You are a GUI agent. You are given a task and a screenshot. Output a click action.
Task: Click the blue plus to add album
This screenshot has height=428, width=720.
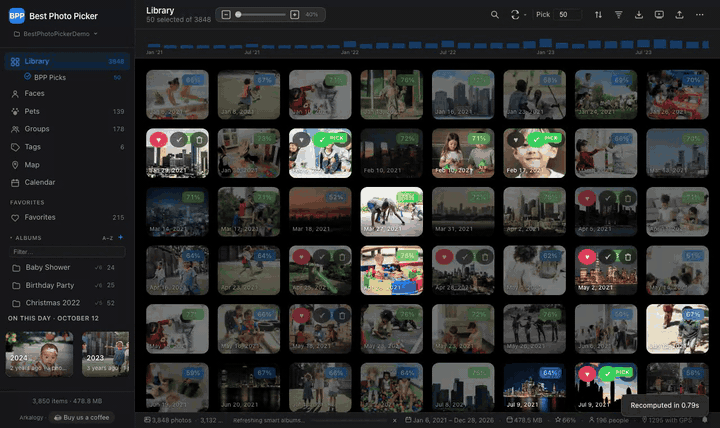121,237
